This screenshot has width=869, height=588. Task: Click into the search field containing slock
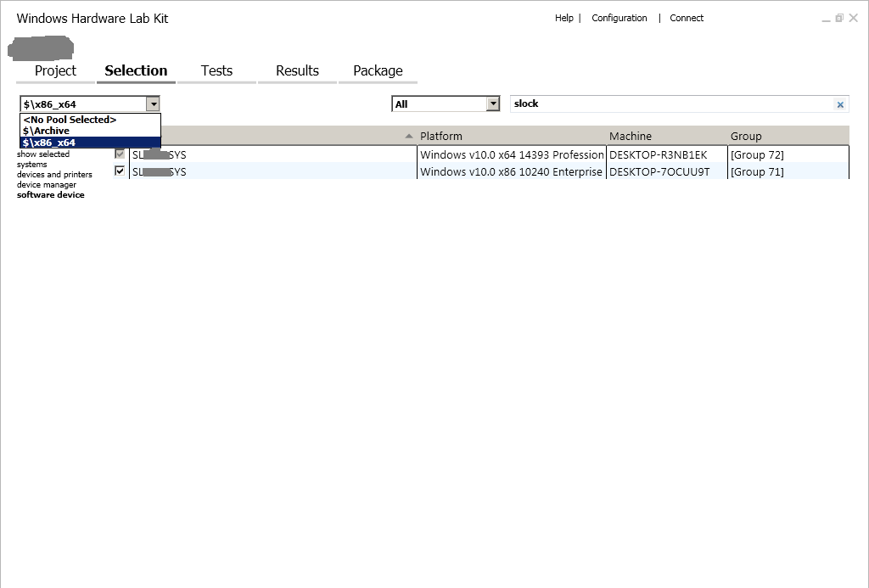670,104
